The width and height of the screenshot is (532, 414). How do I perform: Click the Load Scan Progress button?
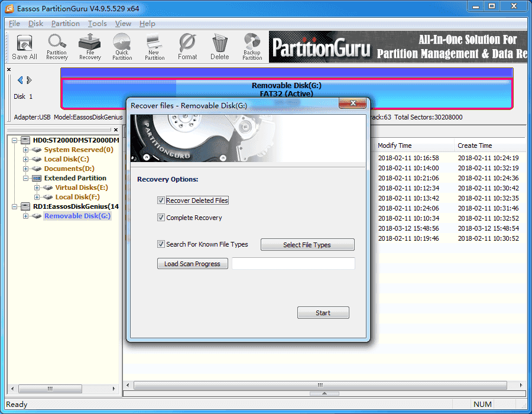[192, 264]
